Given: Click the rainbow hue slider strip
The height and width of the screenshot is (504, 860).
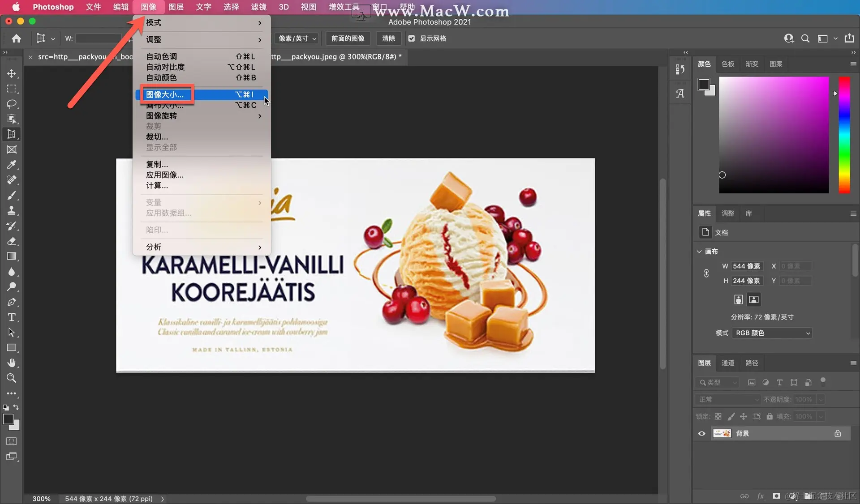Looking at the screenshot, I should coord(844,134).
